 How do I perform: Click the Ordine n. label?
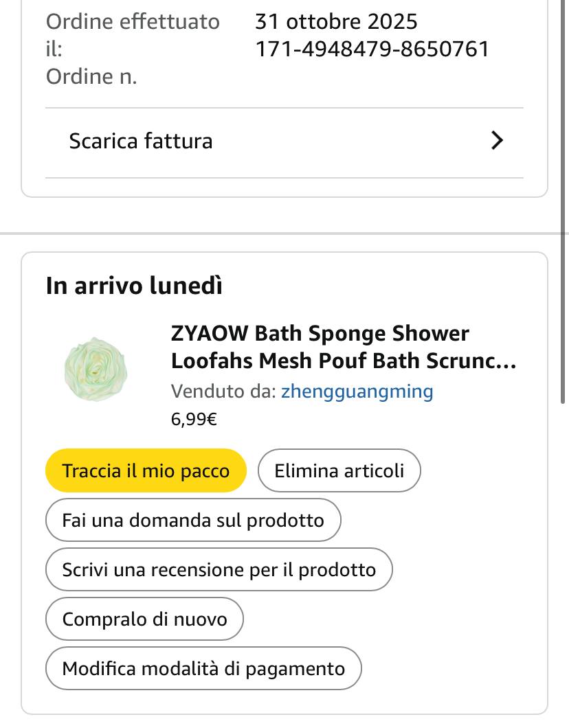(91, 77)
